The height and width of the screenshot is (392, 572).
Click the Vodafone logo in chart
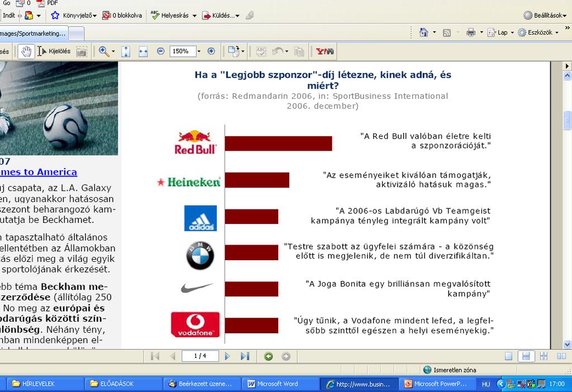tap(195, 324)
